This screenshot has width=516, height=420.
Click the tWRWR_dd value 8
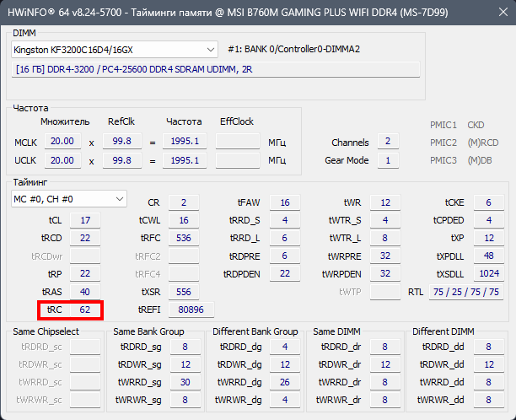click(x=489, y=400)
